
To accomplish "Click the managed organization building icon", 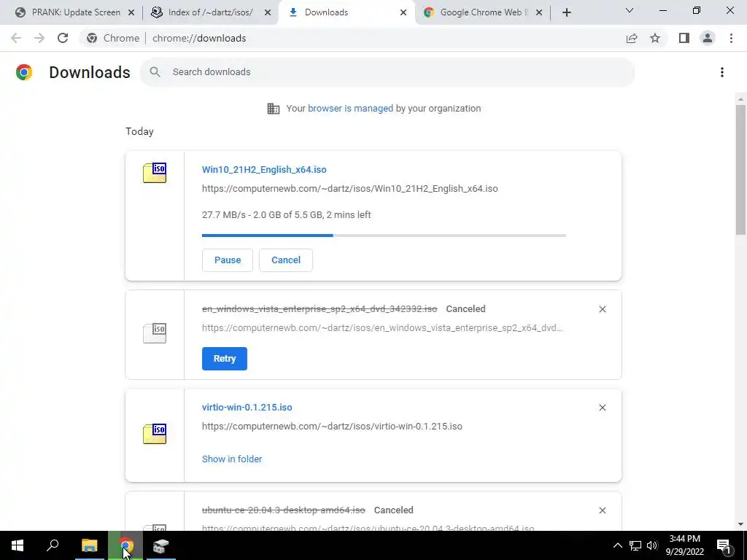I will (x=274, y=109).
